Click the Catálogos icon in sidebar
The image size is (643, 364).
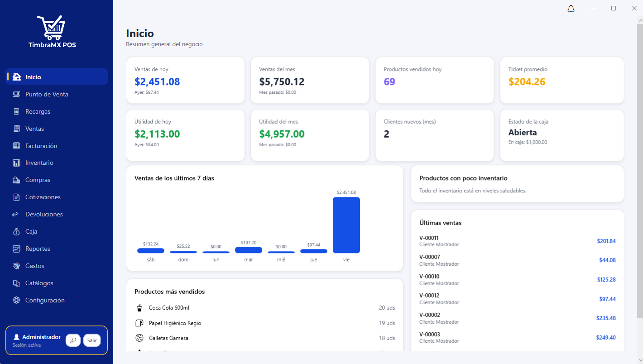(x=17, y=283)
